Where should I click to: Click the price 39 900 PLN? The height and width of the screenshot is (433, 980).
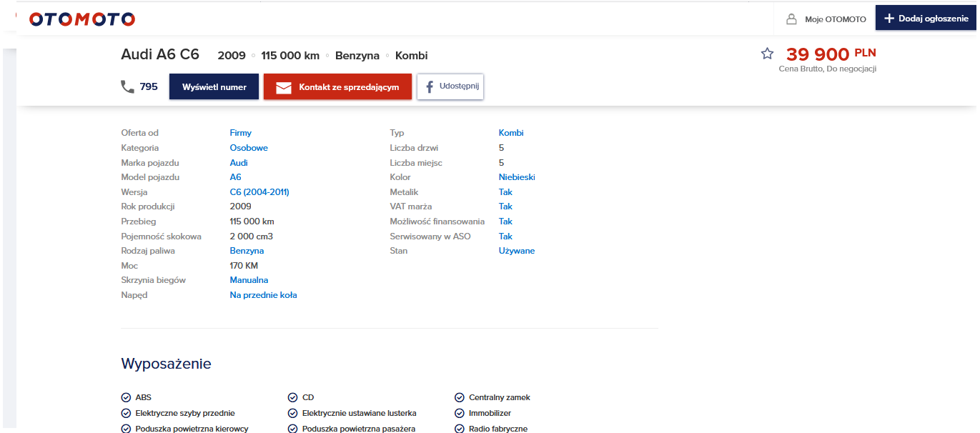coord(831,54)
